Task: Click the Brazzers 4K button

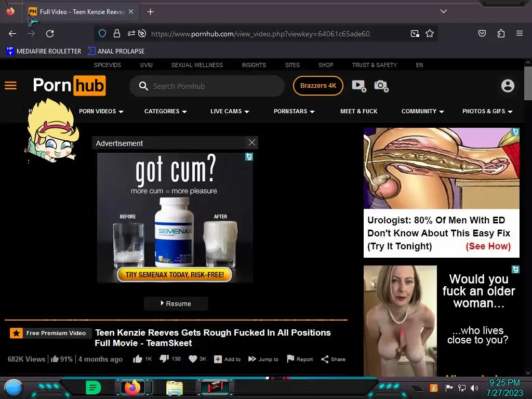Action: point(318,86)
